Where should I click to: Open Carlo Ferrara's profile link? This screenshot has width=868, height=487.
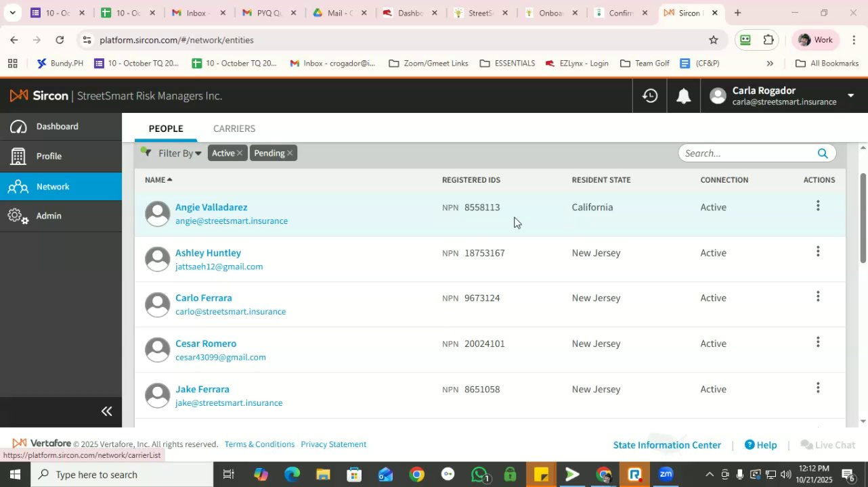pos(203,298)
